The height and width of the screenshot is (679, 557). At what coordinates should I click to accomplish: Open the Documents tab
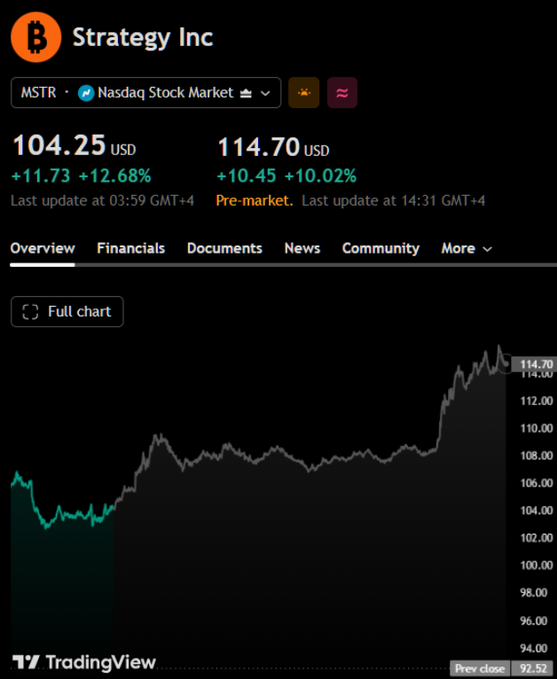click(x=224, y=248)
